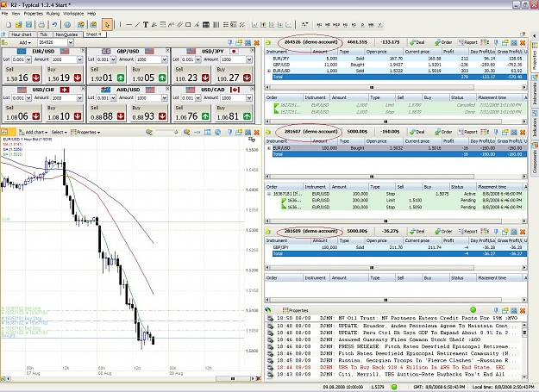Click the Undo arrow icon
Viewport: 539px width, 392px height.
click(x=54, y=25)
